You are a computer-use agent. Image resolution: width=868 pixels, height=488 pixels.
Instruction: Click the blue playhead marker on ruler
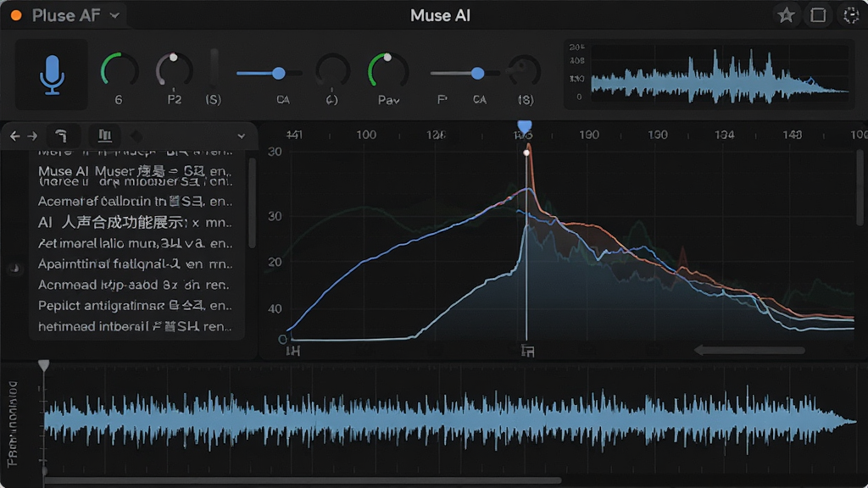(x=524, y=127)
